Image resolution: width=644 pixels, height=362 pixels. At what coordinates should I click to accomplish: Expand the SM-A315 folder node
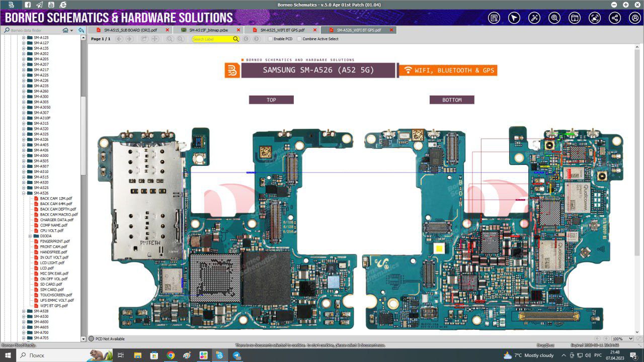[x=24, y=123]
